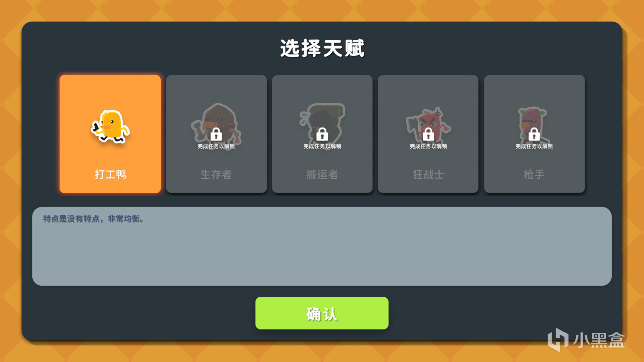Choose the 打工鸭 talent label
Viewport: 644px width, 362px height.
pyautogui.click(x=110, y=174)
